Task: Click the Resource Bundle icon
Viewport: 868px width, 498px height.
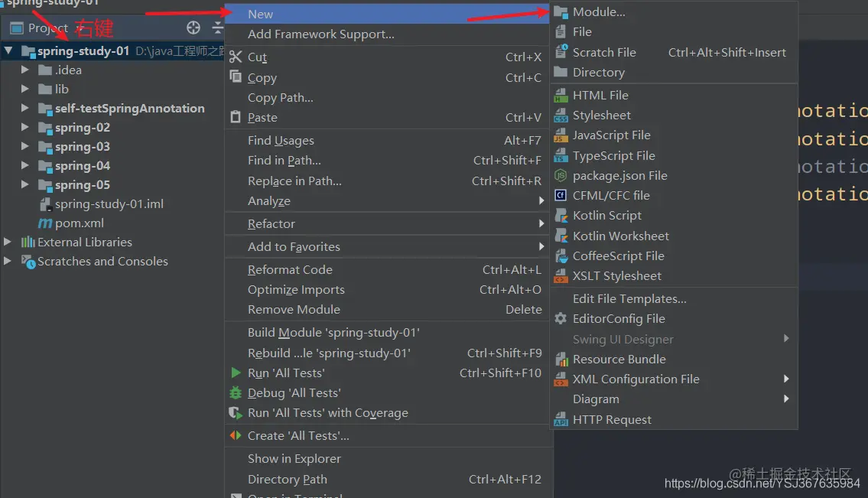Action: pos(561,359)
